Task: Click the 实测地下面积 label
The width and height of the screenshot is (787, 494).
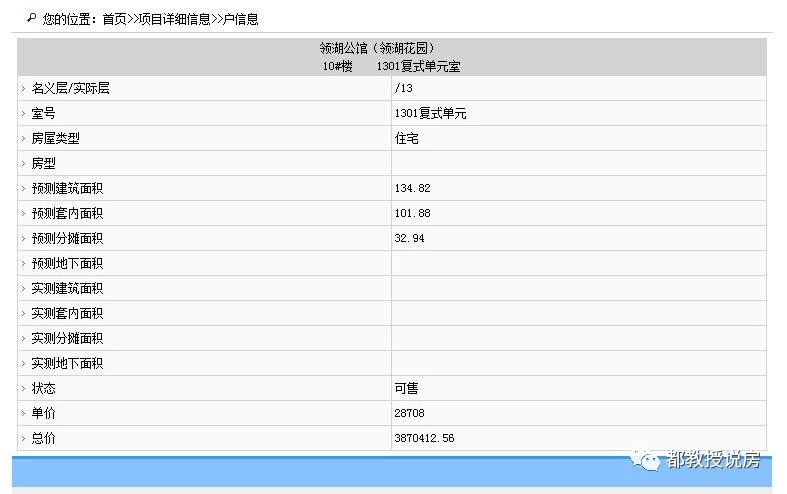Action: click(67, 363)
